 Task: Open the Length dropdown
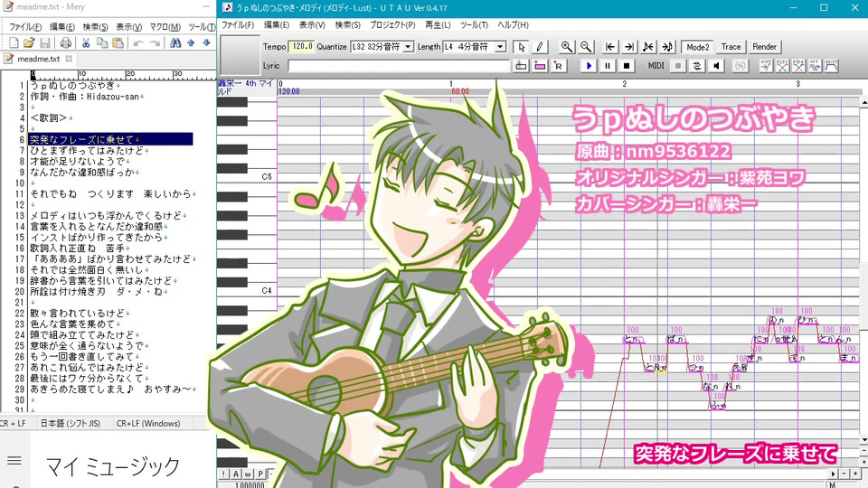pyautogui.click(x=500, y=47)
